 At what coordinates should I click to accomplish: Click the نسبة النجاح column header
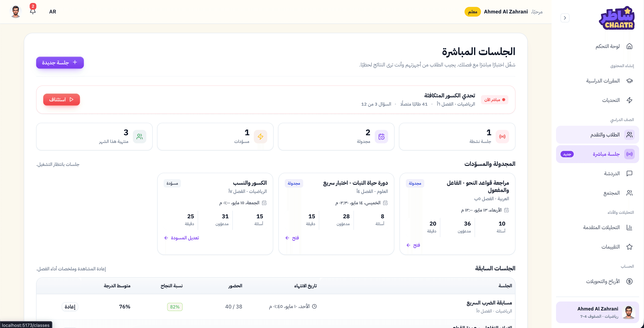(x=171, y=286)
